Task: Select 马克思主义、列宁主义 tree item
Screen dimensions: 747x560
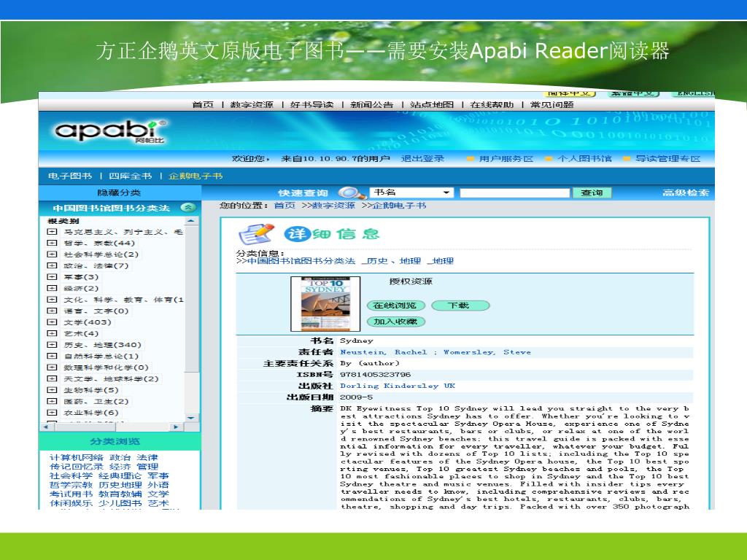Action: (x=123, y=232)
